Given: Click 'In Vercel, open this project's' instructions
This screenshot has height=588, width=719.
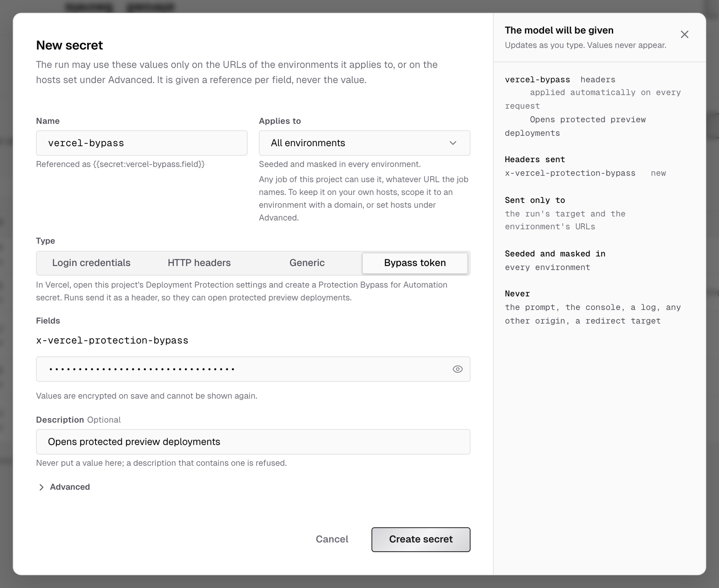Looking at the screenshot, I should click(x=242, y=291).
